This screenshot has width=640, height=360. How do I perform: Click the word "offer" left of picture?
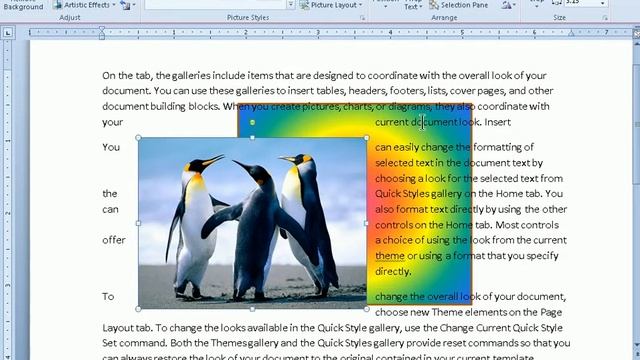click(114, 240)
